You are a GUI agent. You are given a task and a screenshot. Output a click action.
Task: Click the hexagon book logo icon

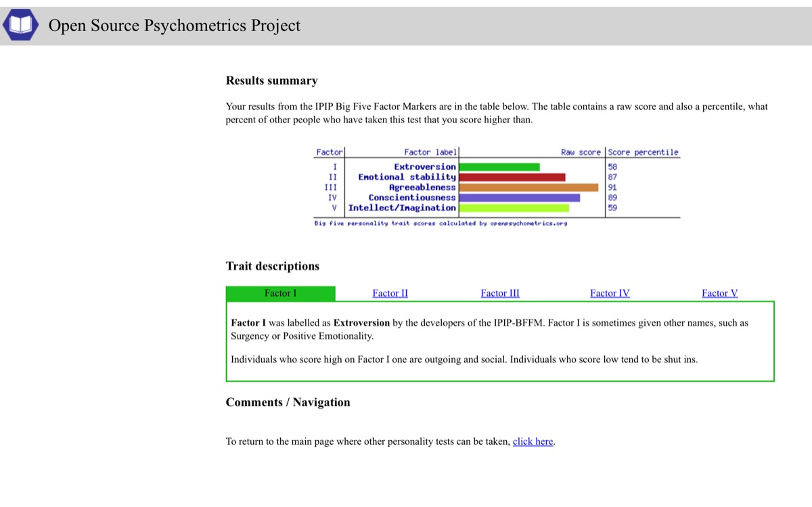point(20,25)
